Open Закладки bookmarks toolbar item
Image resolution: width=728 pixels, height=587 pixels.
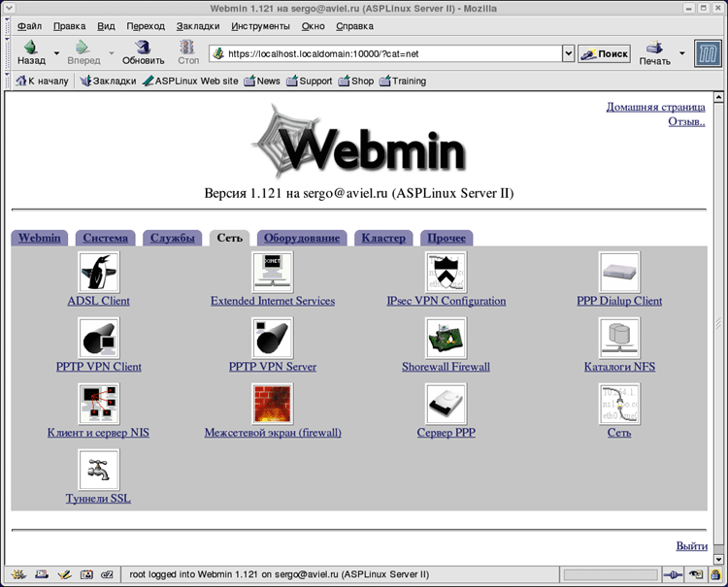pos(108,82)
